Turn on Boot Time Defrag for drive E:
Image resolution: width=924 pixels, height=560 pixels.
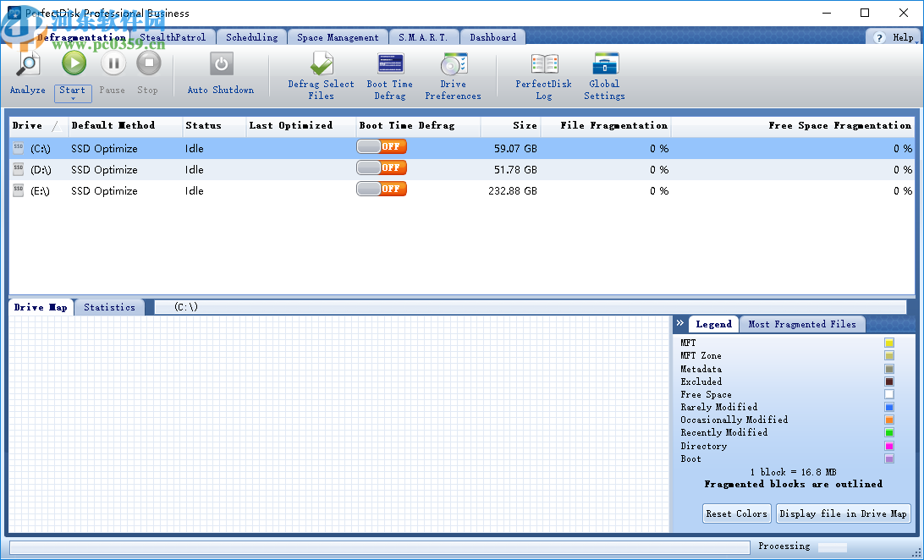(381, 189)
